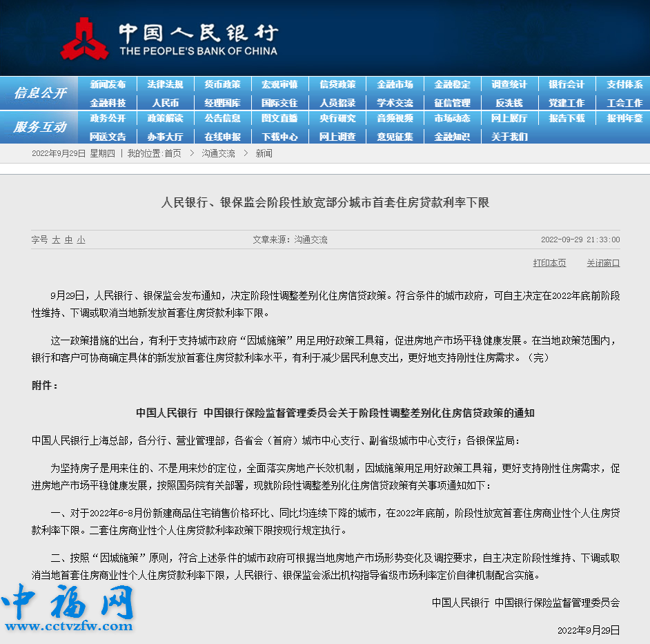Select 学术交流 from the navigation
This screenshot has height=644, width=650.
pyautogui.click(x=395, y=103)
